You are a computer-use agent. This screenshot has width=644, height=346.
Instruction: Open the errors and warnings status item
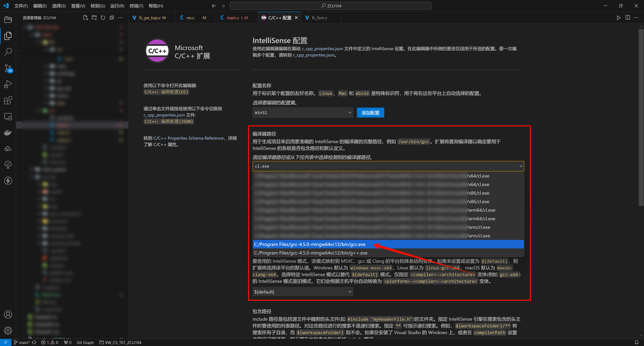pyautogui.click(x=50, y=342)
